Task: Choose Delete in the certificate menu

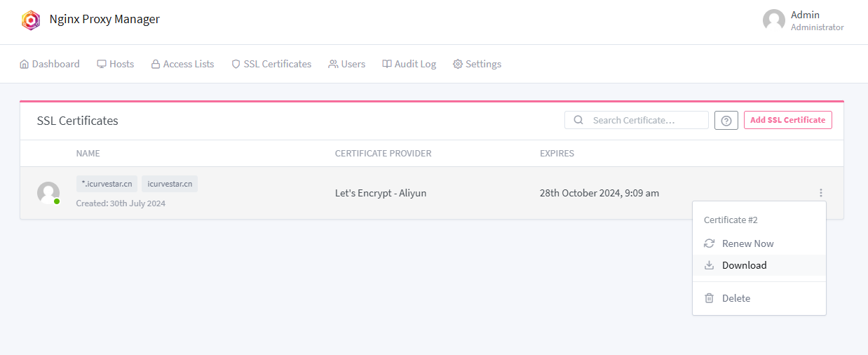Action: [x=736, y=298]
